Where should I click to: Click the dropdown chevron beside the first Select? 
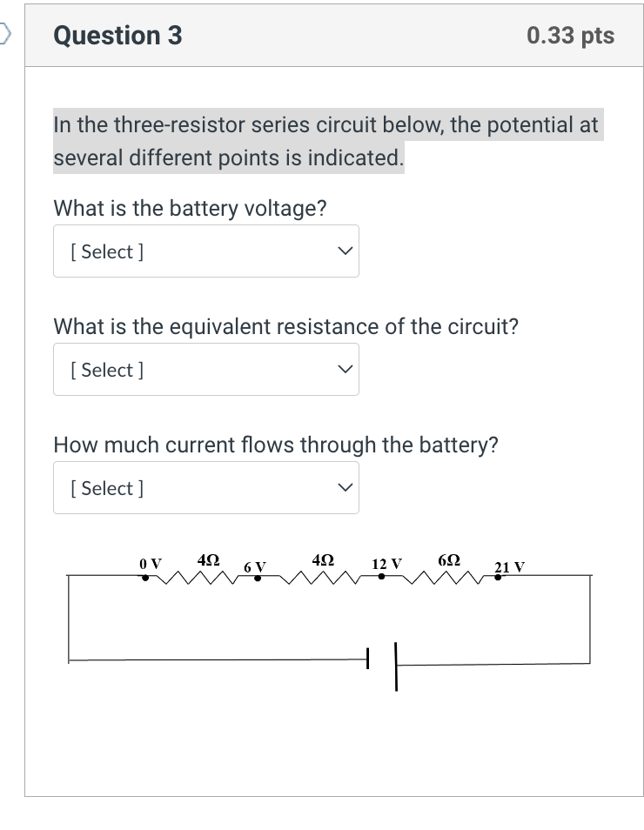pos(345,251)
